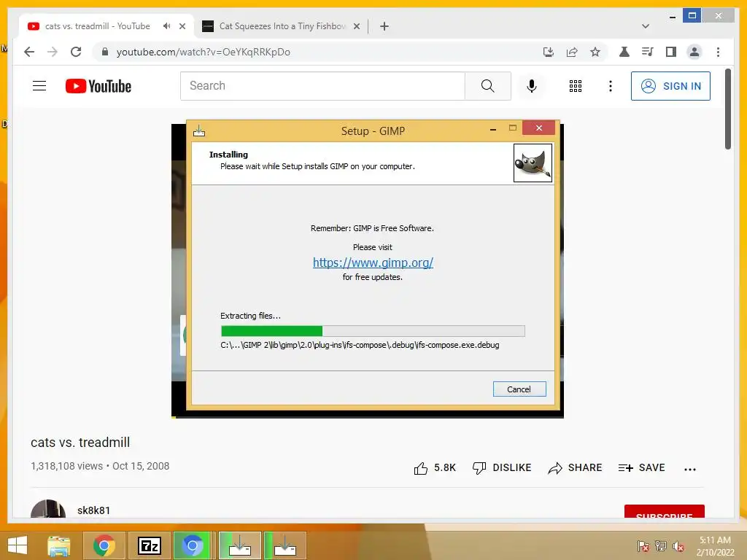Click the "Extracting files..." status text
Image resolution: width=747 pixels, height=560 pixels.
(251, 316)
